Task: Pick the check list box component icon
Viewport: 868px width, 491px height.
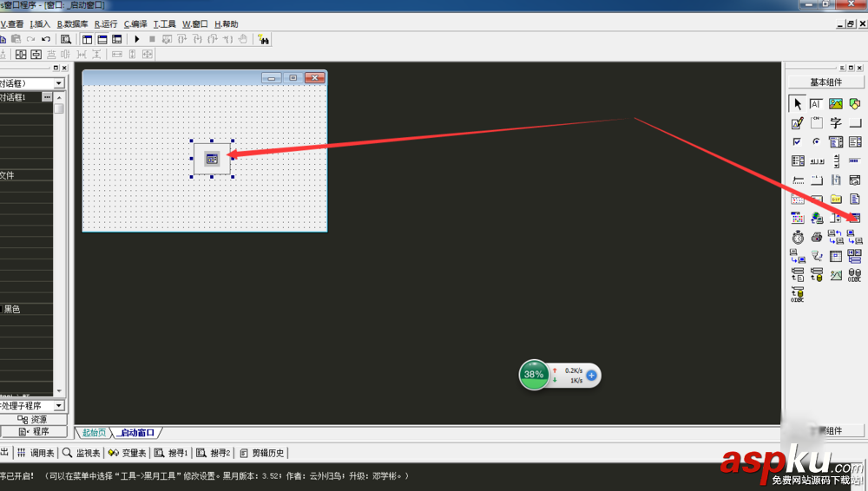Action: coord(797,161)
